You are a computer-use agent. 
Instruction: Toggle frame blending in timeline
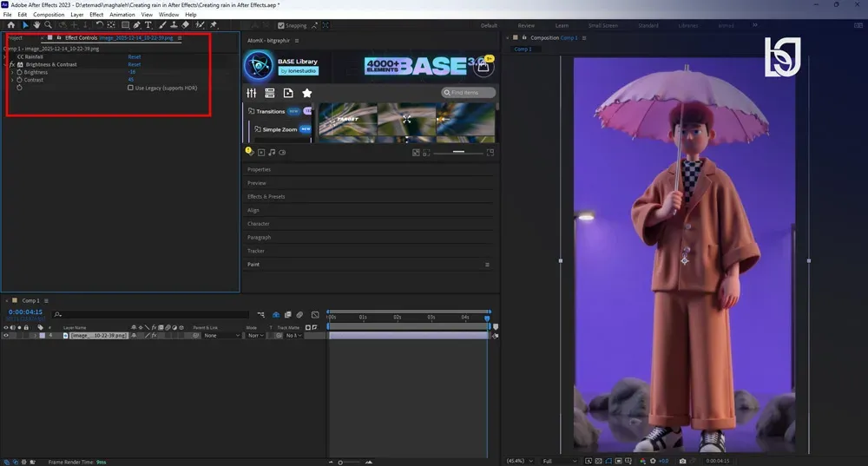(288, 315)
